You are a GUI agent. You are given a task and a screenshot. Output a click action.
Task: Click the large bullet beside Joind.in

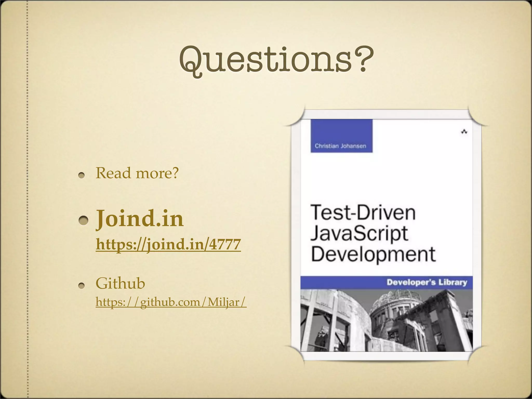[84, 220]
